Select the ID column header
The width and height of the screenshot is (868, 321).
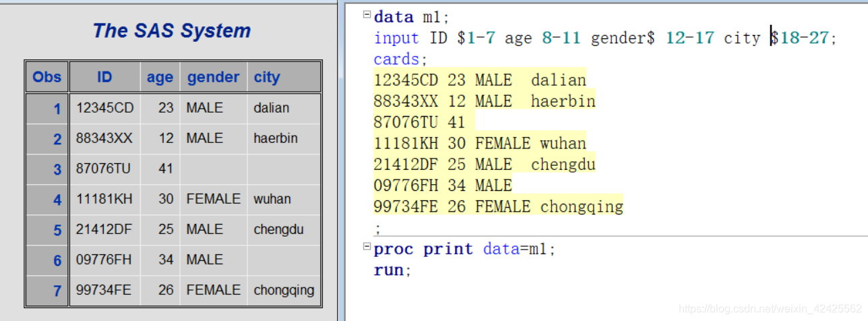pos(104,77)
